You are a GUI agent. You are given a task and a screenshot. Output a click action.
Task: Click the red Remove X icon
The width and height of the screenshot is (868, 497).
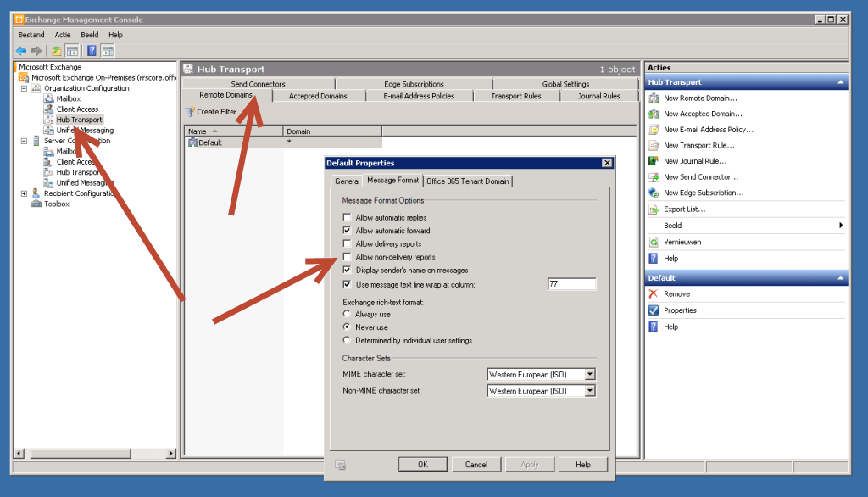point(654,294)
